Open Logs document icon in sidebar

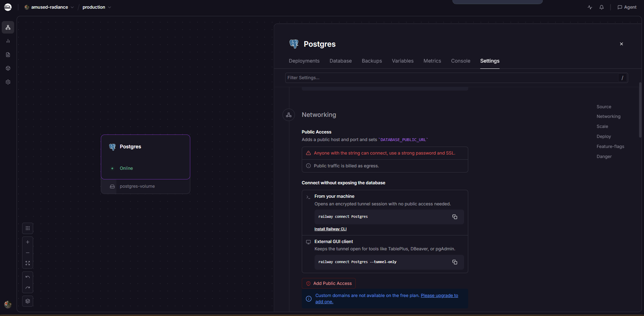pos(8,55)
